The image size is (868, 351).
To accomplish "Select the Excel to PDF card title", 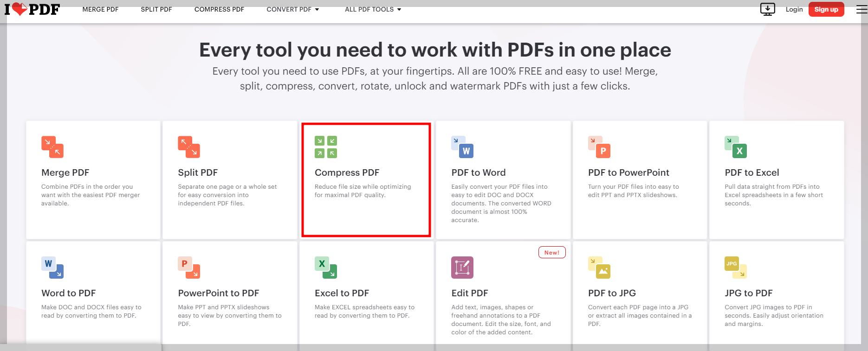I will [x=342, y=293].
